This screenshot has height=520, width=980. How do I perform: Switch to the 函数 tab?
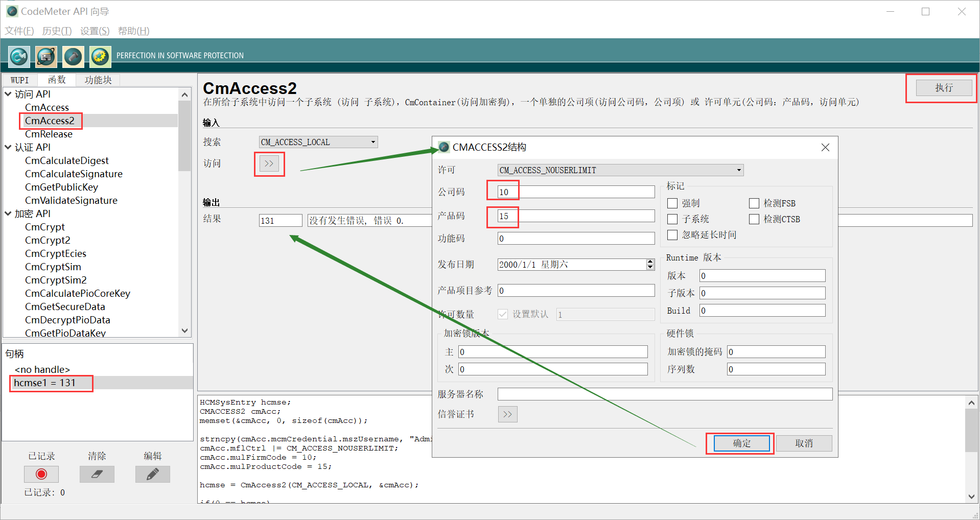pos(57,80)
